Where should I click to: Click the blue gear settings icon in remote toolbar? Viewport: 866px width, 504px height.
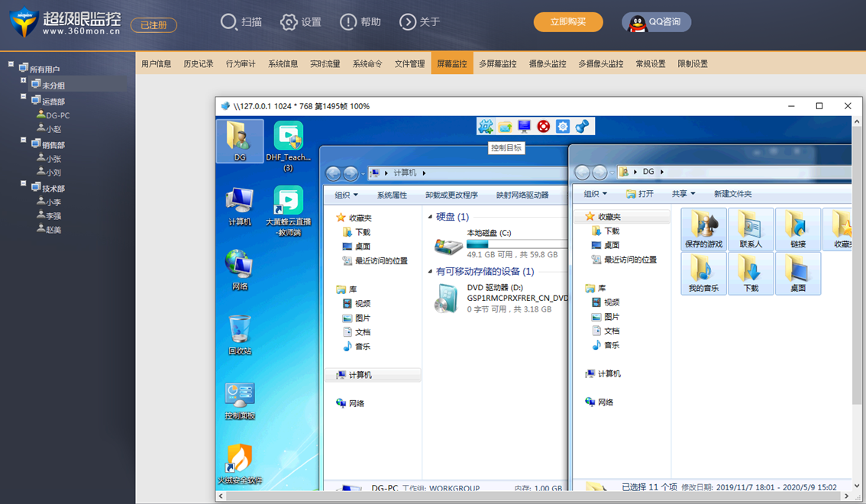click(x=562, y=127)
